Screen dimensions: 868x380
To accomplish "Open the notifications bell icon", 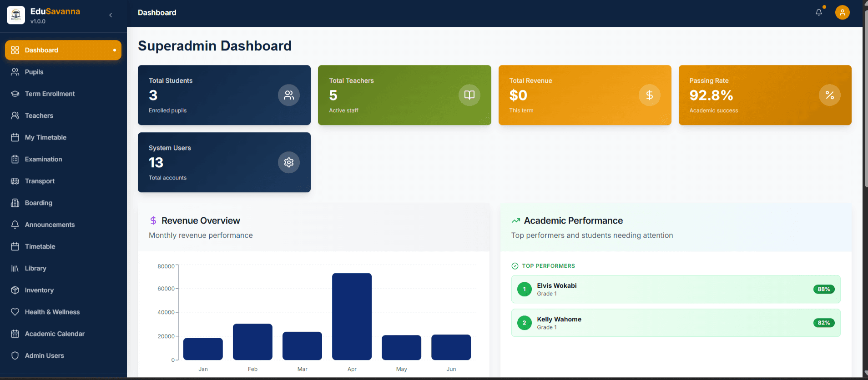I will (x=819, y=12).
